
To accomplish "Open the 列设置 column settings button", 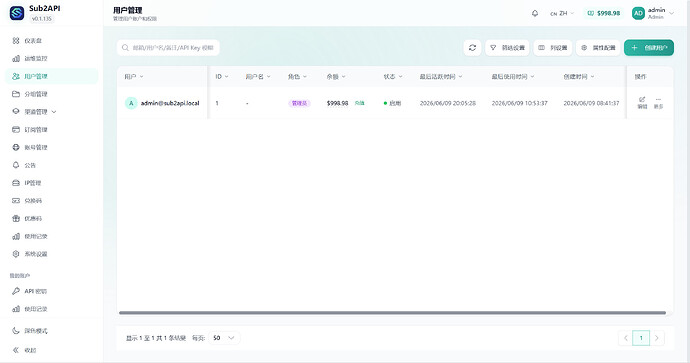I will (553, 48).
